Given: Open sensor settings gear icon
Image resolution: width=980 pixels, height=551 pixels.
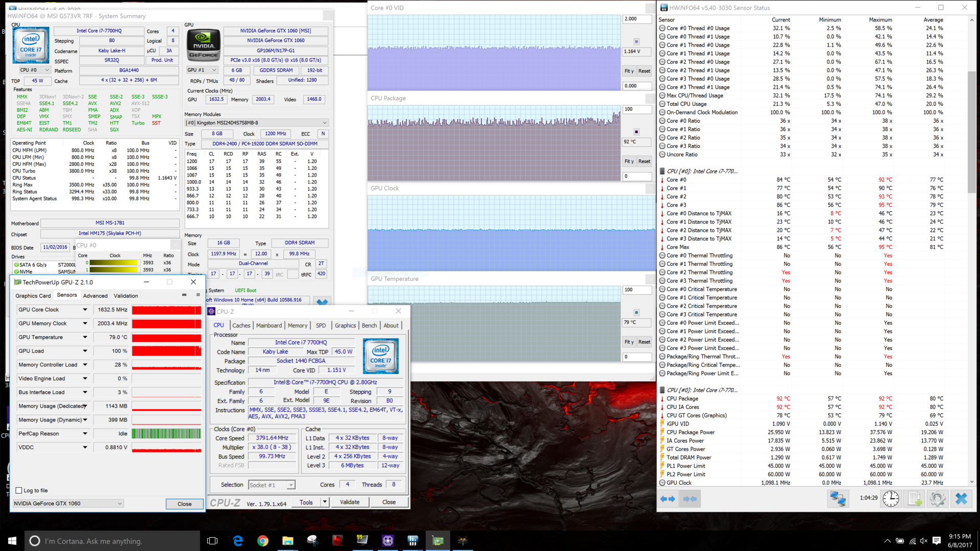Looking at the screenshot, I should pyautogui.click(x=937, y=498).
